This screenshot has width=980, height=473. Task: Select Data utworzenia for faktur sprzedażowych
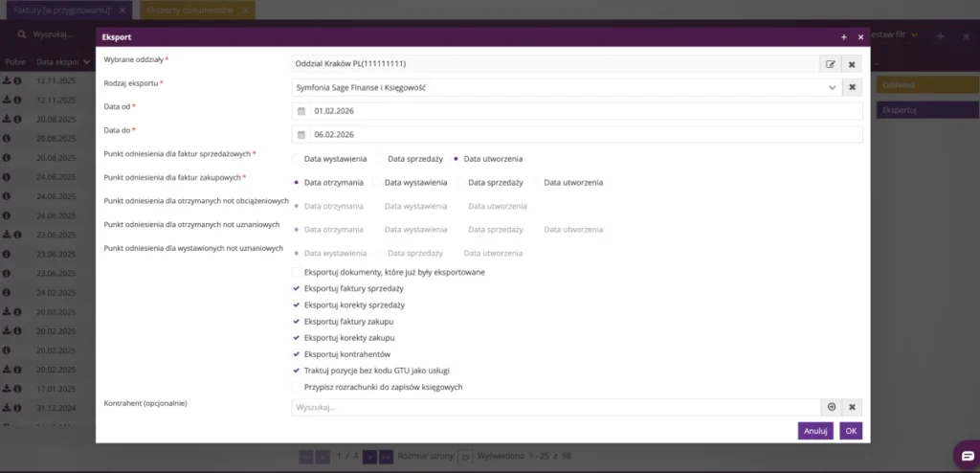[x=456, y=159]
